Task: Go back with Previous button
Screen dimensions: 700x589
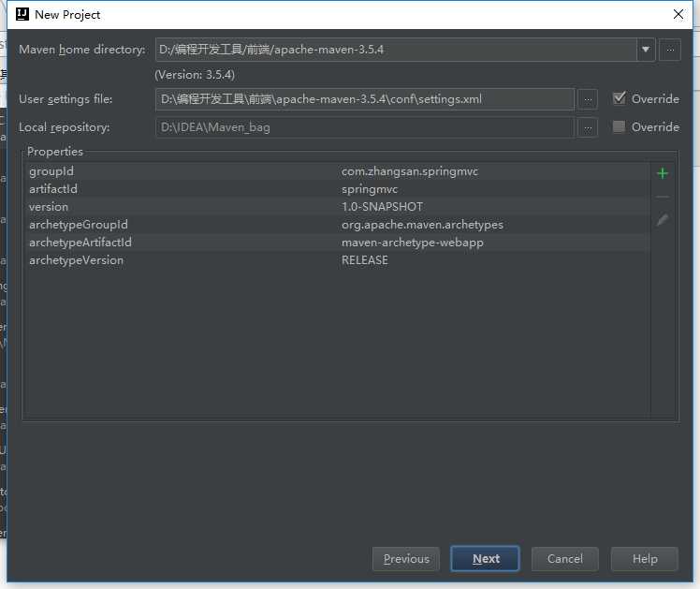Action: coord(406,559)
